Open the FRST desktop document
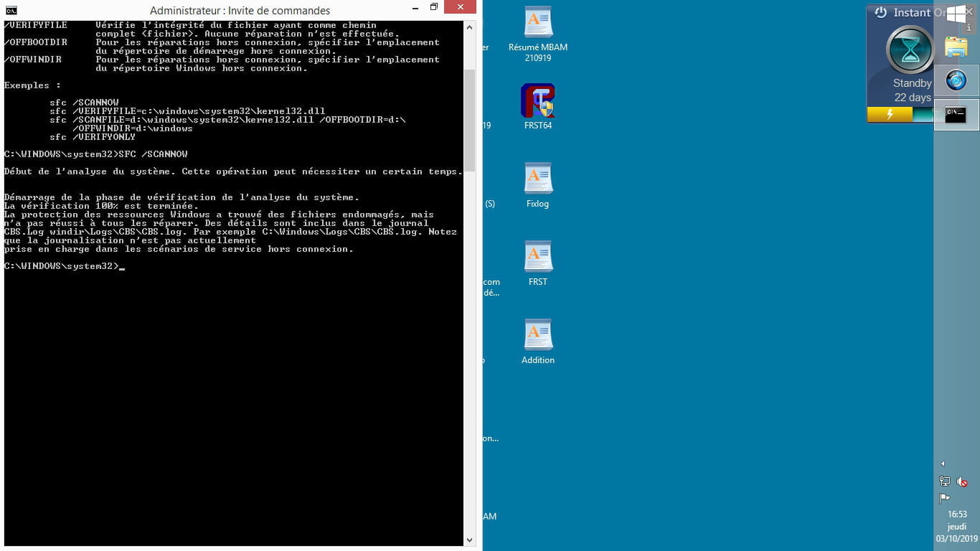980x551 pixels. (x=538, y=263)
